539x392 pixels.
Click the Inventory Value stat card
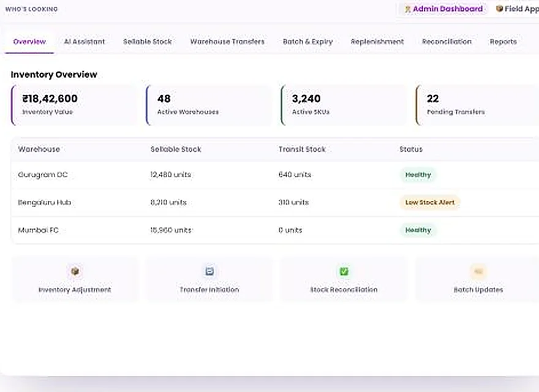tap(74, 105)
